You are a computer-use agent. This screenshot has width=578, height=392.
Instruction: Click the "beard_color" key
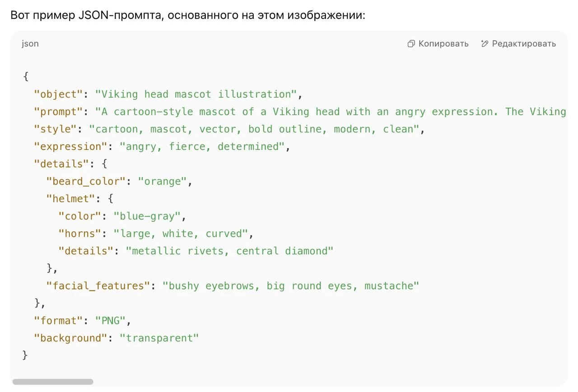[85, 182]
